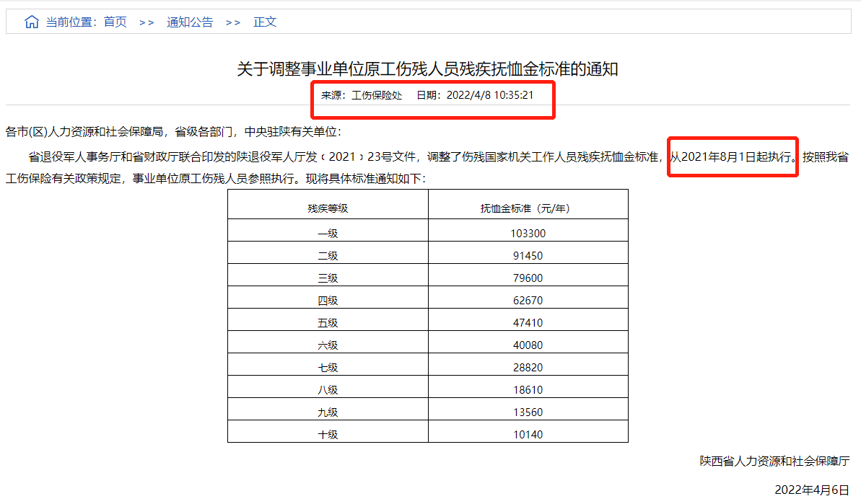Select the 103300 table cell
Image resolution: width=861 pixels, height=504 pixels.
point(528,231)
